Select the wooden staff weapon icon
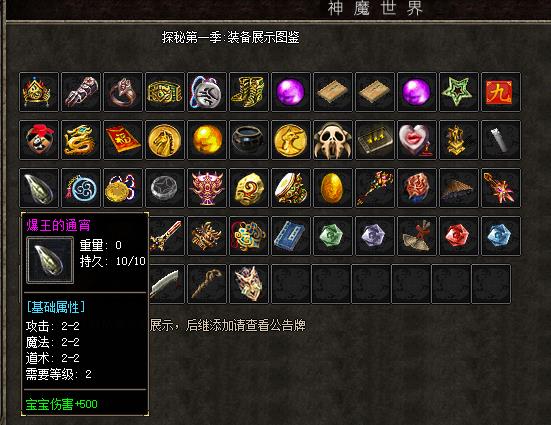The height and width of the screenshot is (425, 551). [207, 284]
